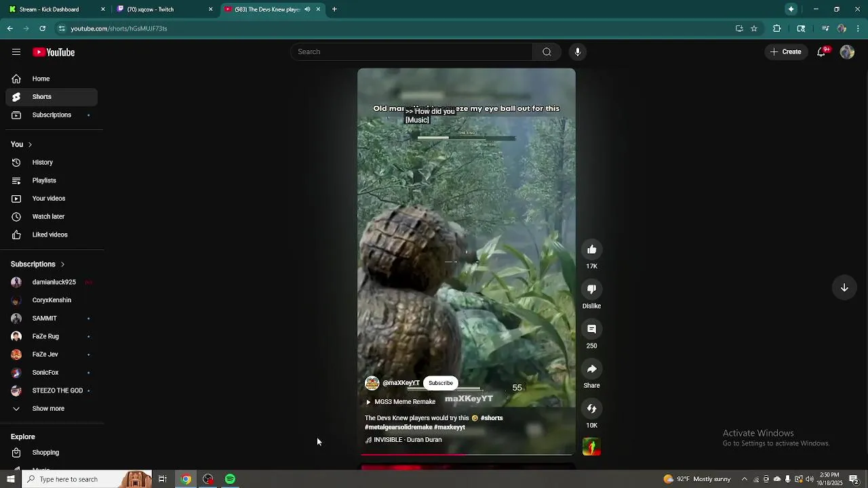Screen dimensions: 868x488
Task: Open the YouTube hamburger guide menu
Action: 16,52
